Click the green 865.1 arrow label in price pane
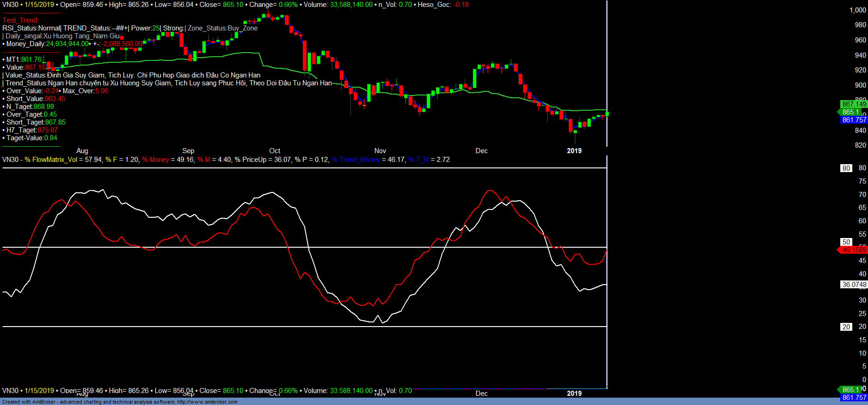This screenshot has width=868, height=405. click(850, 112)
